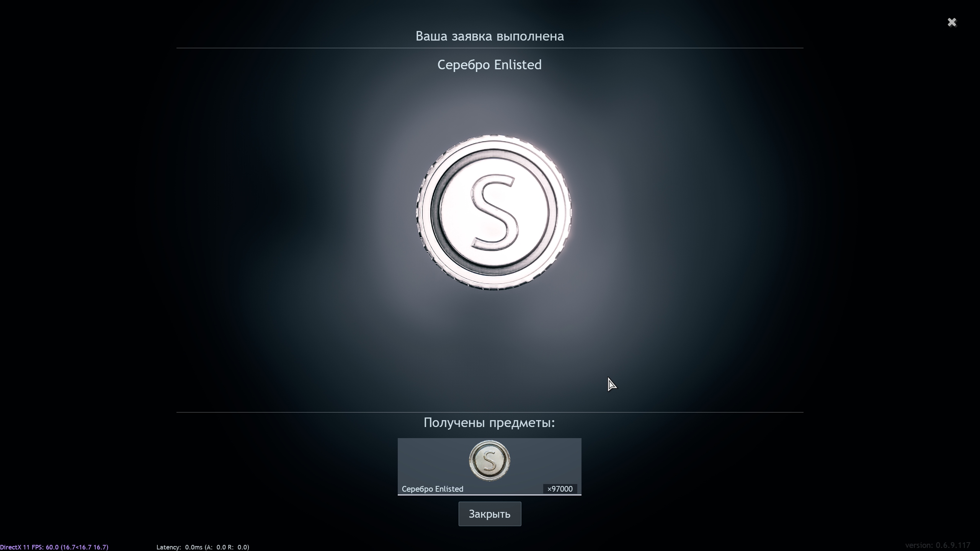Click the DirectX 11 FPS counter

pyautogui.click(x=54, y=547)
